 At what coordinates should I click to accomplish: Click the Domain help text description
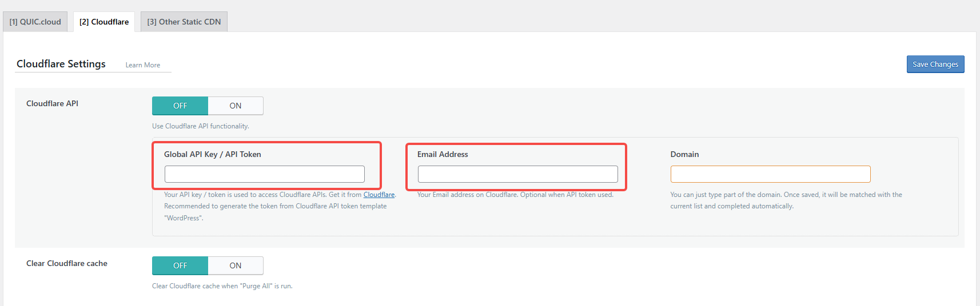click(x=786, y=200)
